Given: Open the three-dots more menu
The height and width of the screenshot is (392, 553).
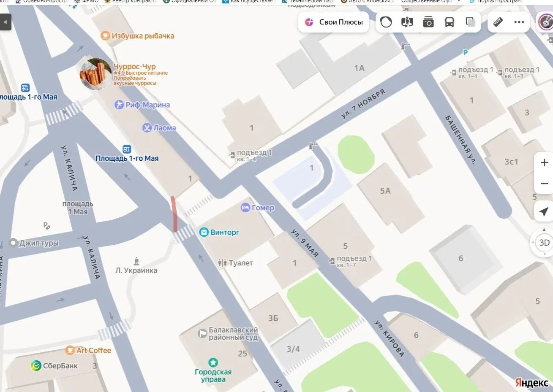Looking at the screenshot, I should coord(519,22).
